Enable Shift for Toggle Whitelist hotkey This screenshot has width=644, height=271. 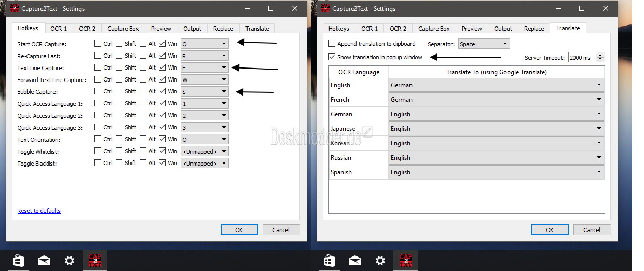pyautogui.click(x=119, y=151)
